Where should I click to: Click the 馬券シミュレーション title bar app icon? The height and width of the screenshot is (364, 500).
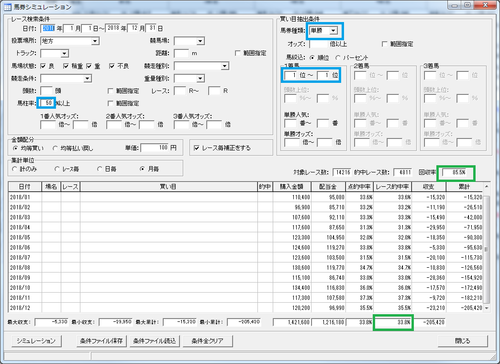coord(7,7)
